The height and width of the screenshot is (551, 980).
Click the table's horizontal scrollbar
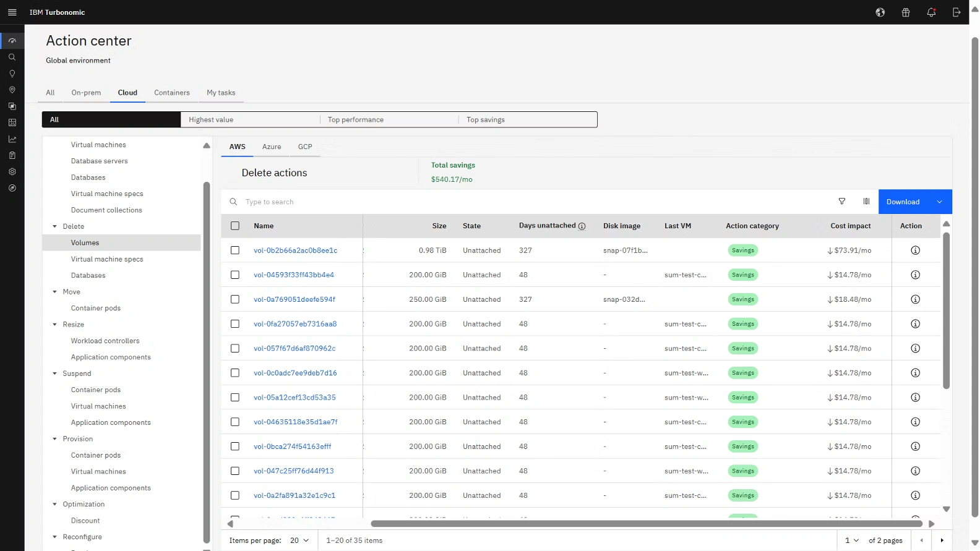(x=646, y=524)
